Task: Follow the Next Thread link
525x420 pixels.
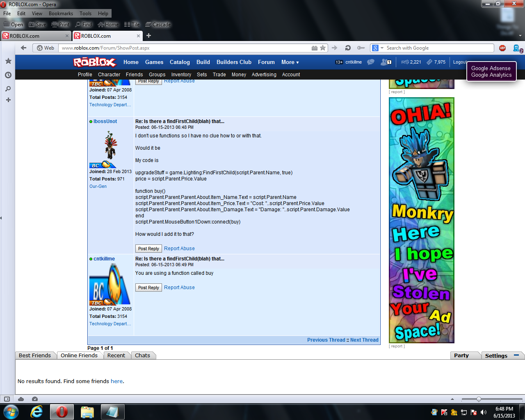Action: click(x=364, y=340)
